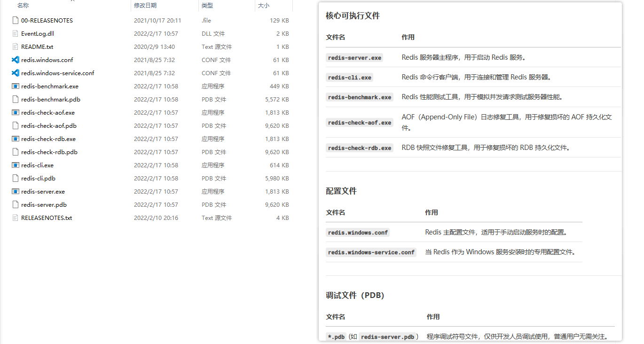Click the EventLog.dll file icon
The height and width of the screenshot is (344, 644).
point(15,33)
